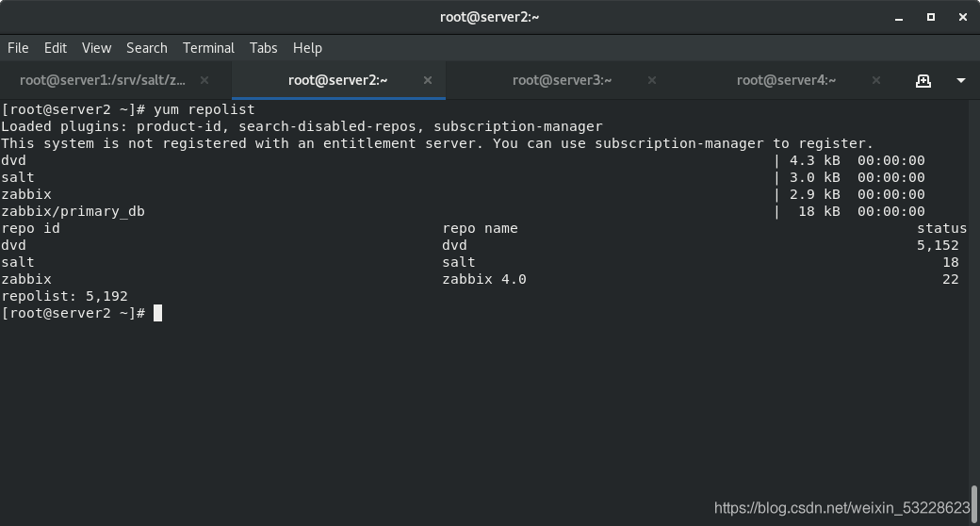Screen dimensions: 980x526
Task: Switch to root@server3:~ tab
Action: click(x=562, y=80)
